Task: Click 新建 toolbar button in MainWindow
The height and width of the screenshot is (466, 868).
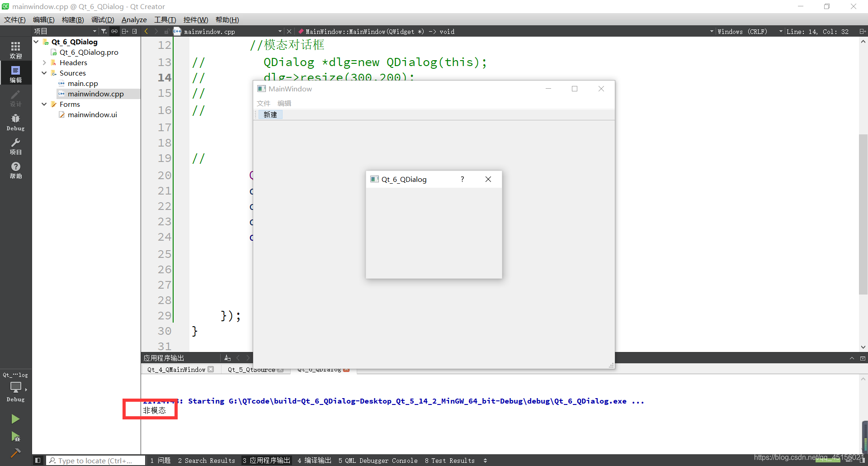Action: tap(270, 114)
